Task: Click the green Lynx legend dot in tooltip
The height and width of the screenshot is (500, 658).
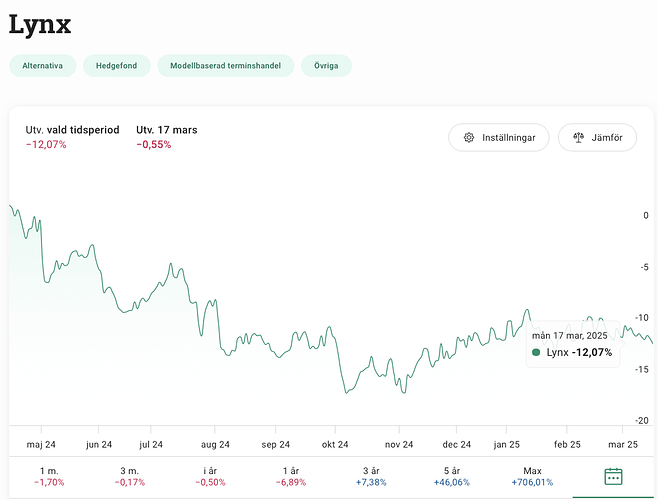Action: (536, 352)
